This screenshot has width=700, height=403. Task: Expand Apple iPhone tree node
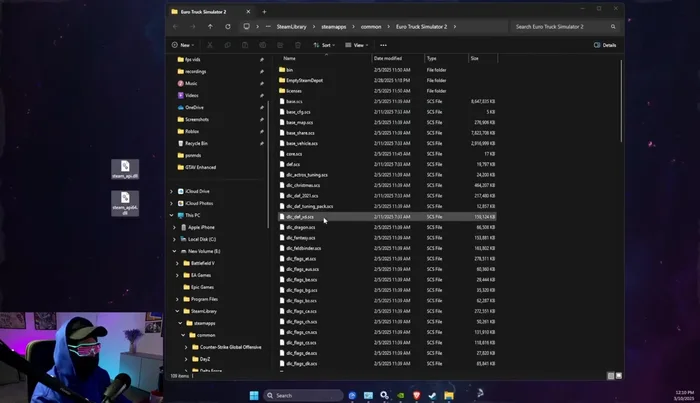[x=175, y=228]
